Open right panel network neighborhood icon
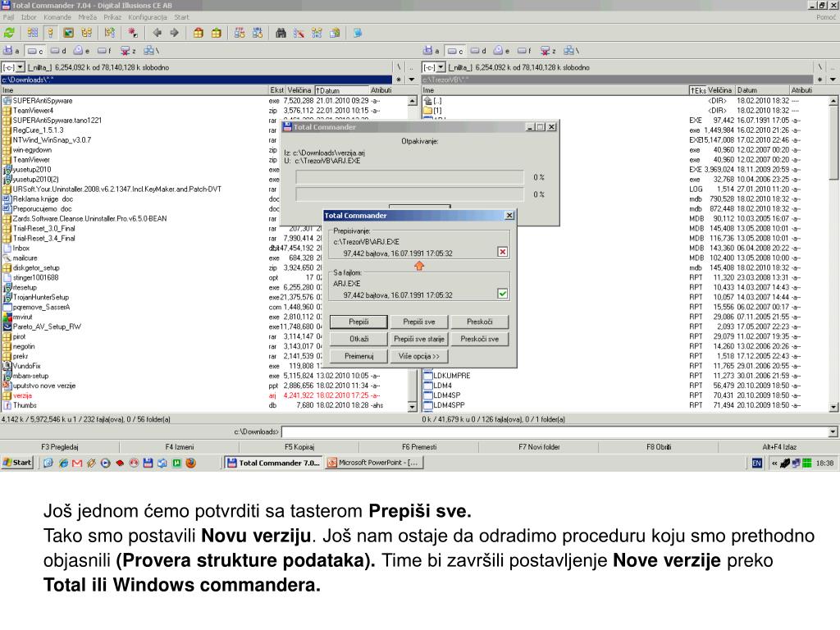Screen dimensions: 840x630 (x=571, y=51)
